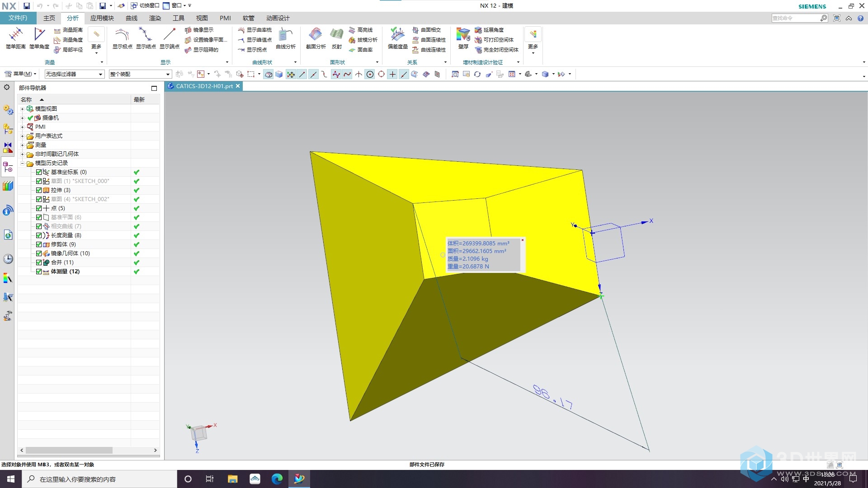This screenshot has height=488, width=868.
Task: Expand the 模型视图 tree node
Action: [22, 109]
